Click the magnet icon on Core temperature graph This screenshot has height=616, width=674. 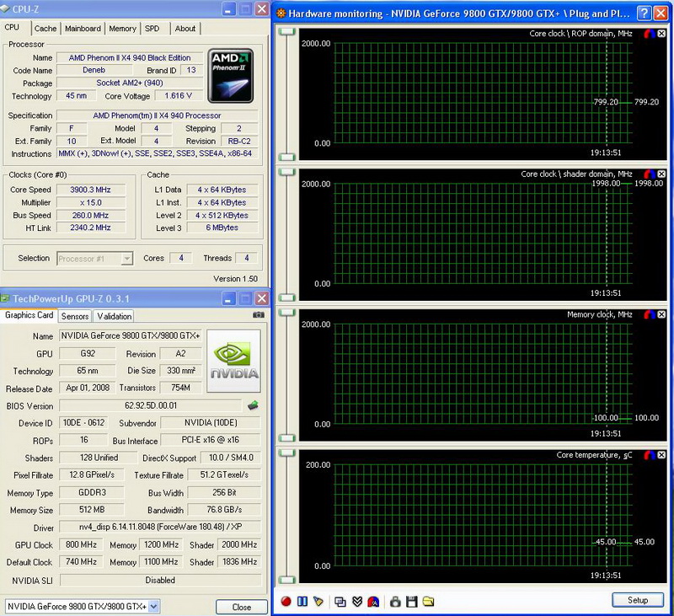click(649, 455)
